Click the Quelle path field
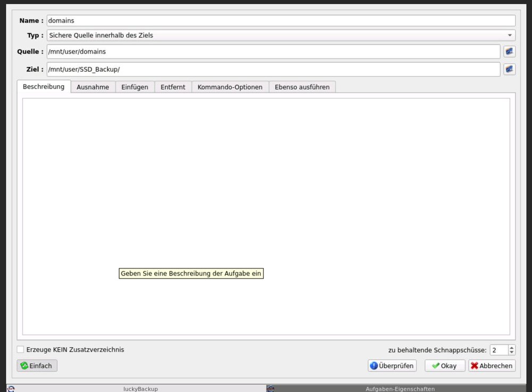The width and height of the screenshot is (532, 392). point(273,52)
